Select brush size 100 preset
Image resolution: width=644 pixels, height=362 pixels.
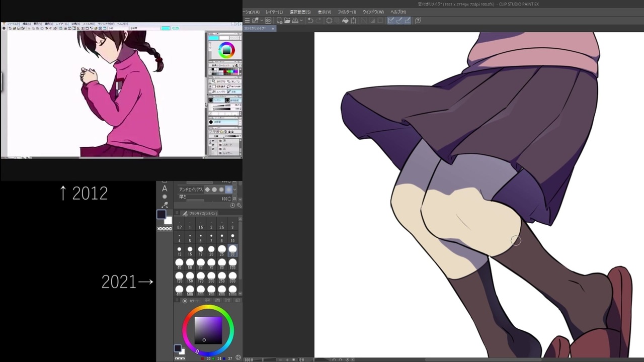point(232,263)
